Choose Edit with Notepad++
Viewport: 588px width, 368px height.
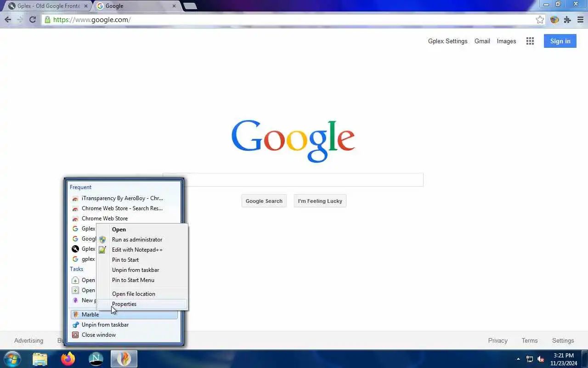click(x=142, y=250)
